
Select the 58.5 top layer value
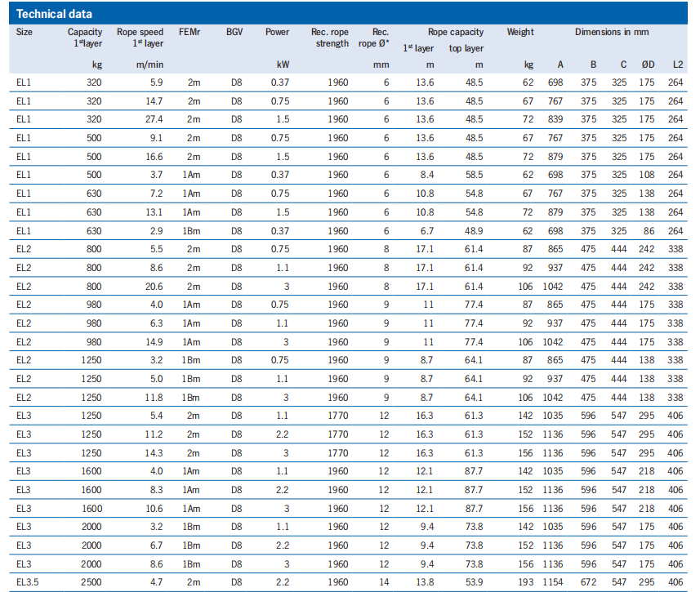471,175
